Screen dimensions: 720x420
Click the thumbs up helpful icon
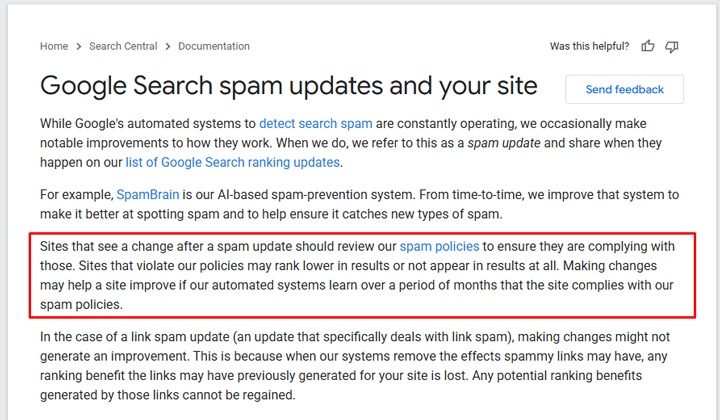[x=648, y=46]
